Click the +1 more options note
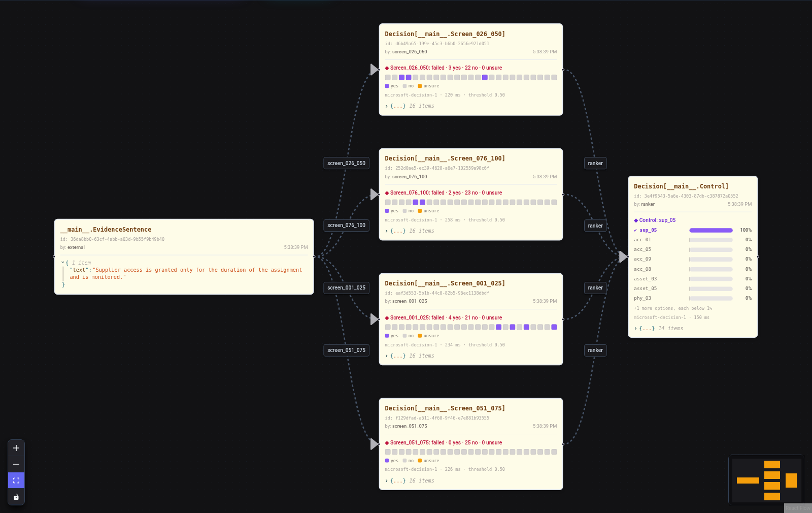This screenshot has height=513, width=812. pos(673,308)
